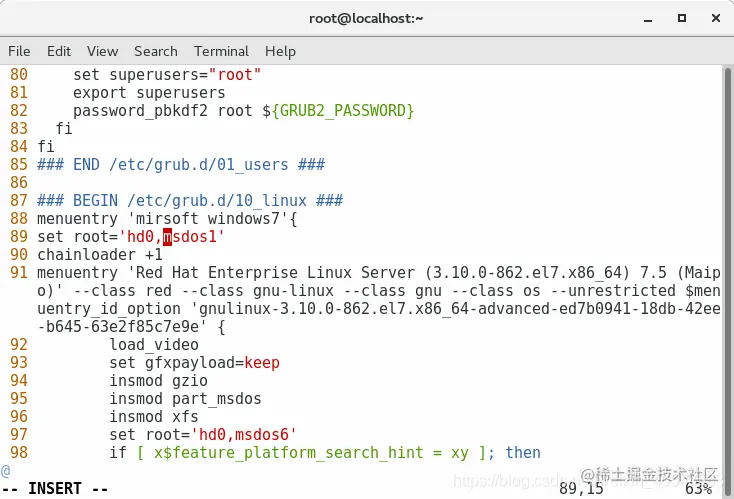The height and width of the screenshot is (499, 734).
Task: Click the '89,15' cursor position indicator
Action: pyautogui.click(x=581, y=489)
